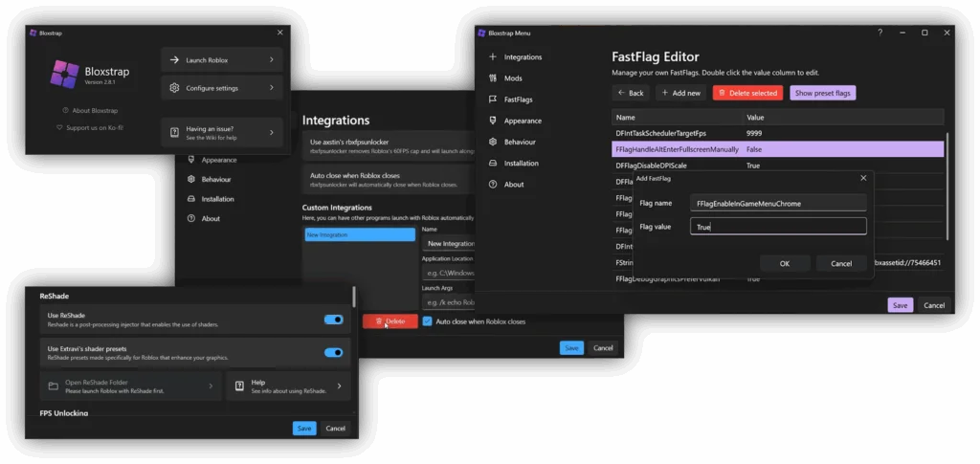Viewport: 980px width, 464px height.
Task: Select the FFlagHandleAltEnterFullscreenManually row
Action: tap(777, 149)
